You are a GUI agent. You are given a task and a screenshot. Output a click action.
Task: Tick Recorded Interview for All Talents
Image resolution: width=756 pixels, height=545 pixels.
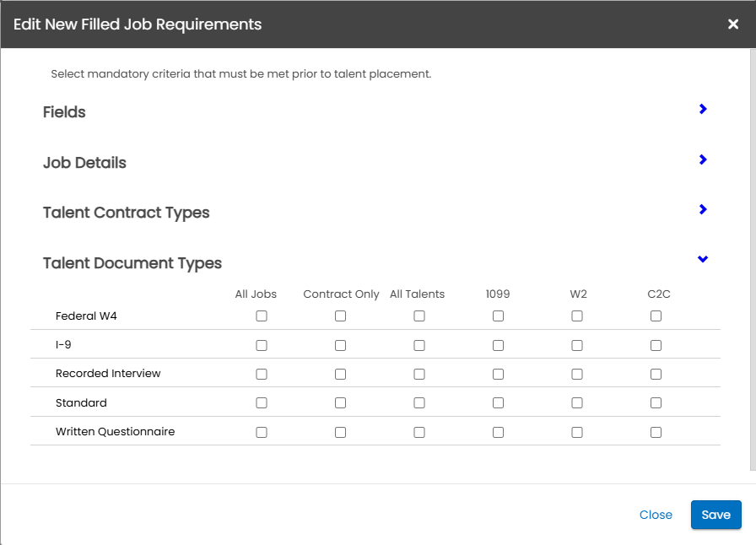click(x=419, y=374)
